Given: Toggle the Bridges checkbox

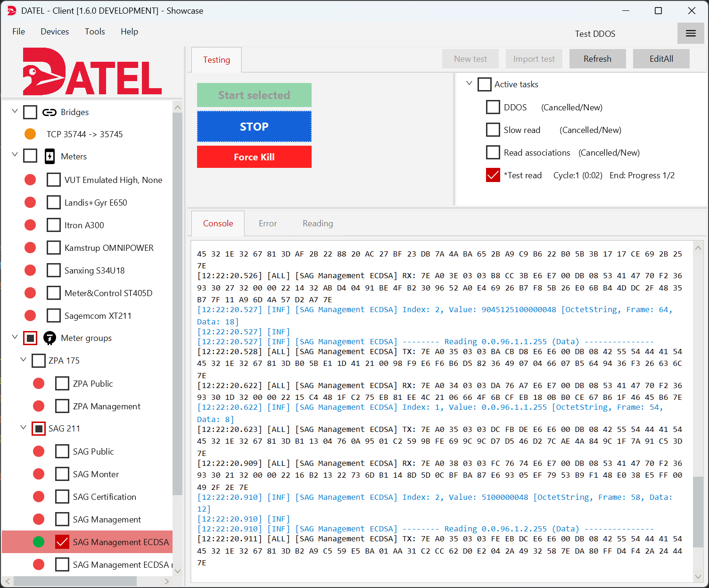Looking at the screenshot, I should click(30, 112).
